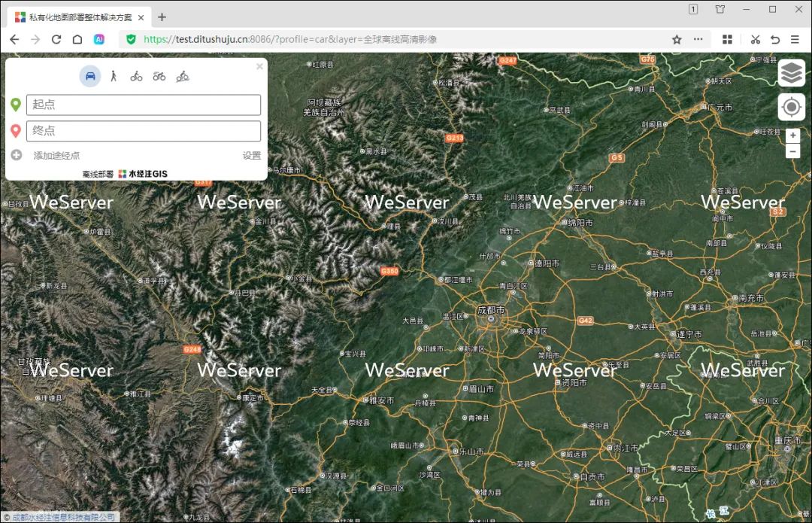Viewport: 812px width, 523px height.
Task: Open the map layers switcher
Action: pyautogui.click(x=791, y=73)
